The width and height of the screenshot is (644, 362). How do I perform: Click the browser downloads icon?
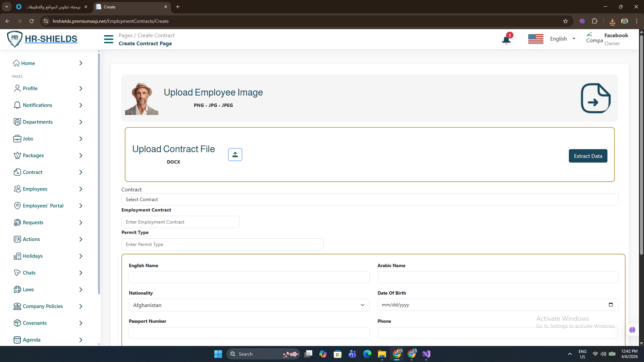[x=612, y=21]
